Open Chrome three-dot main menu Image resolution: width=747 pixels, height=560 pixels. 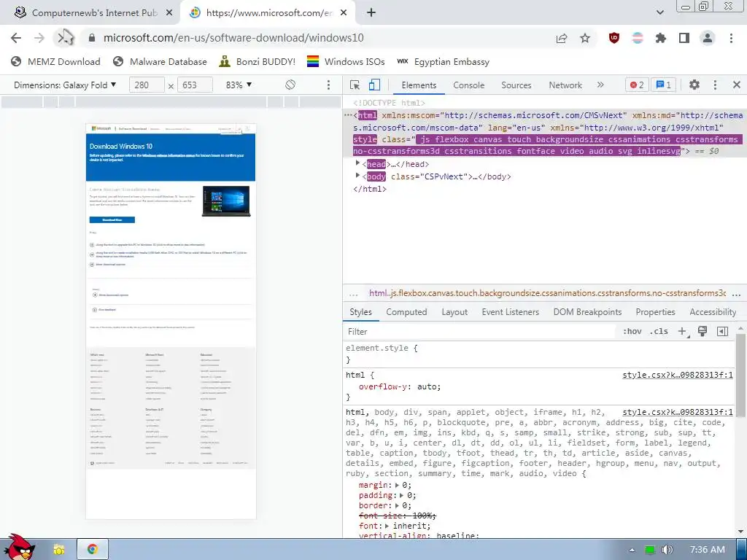731,38
